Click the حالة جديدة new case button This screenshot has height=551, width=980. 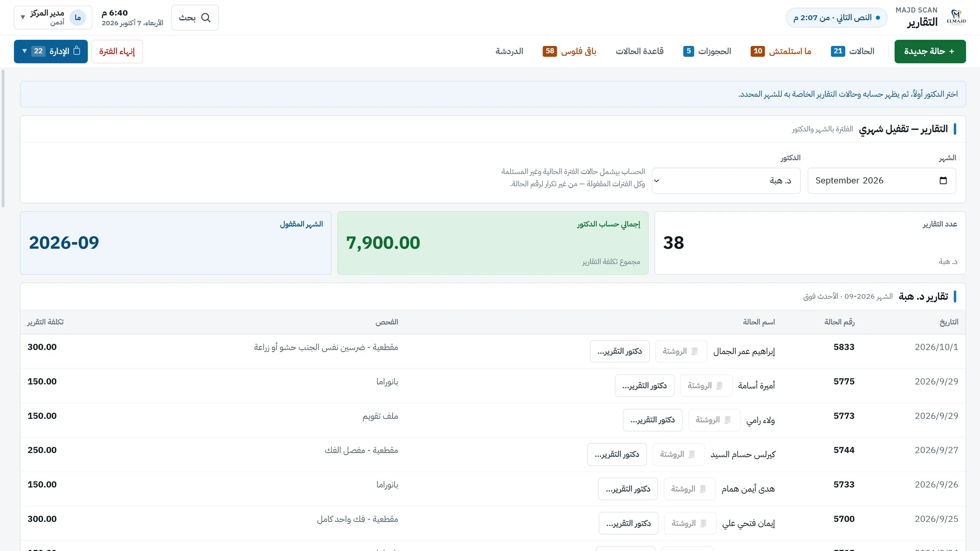(930, 51)
